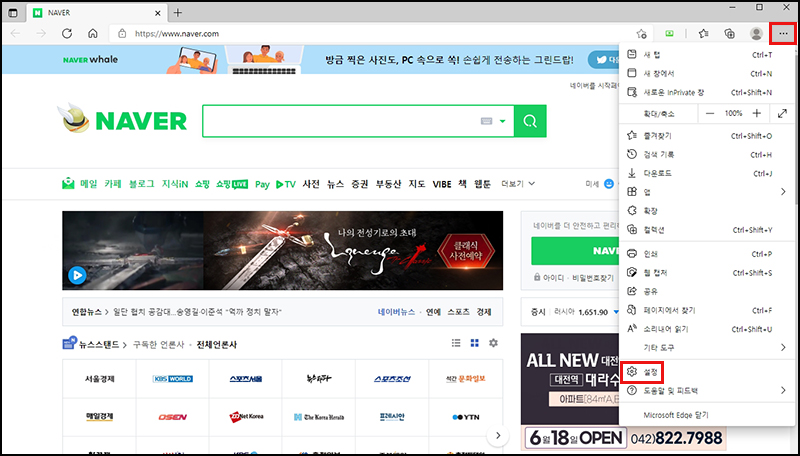Reload the page with Refresh icon
This screenshot has height=456, width=800.
67,34
